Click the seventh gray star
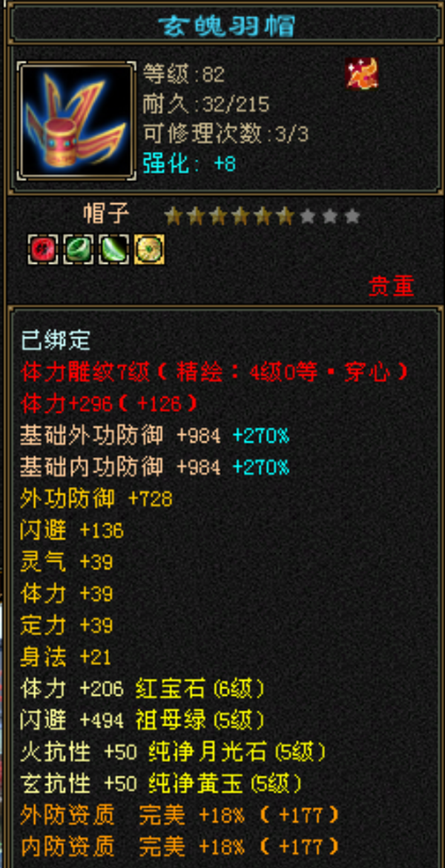 coord(307,216)
